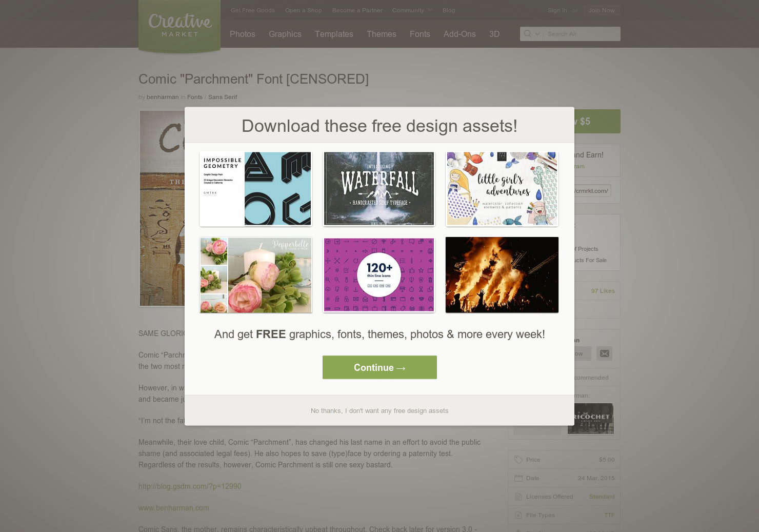Click the magnifying glass search icon
759x532 pixels.
(527, 34)
